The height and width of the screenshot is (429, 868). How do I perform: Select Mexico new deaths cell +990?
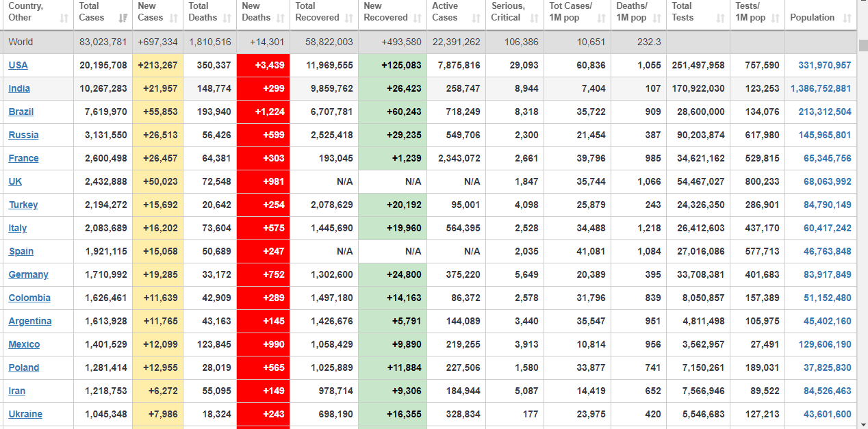[x=263, y=344]
